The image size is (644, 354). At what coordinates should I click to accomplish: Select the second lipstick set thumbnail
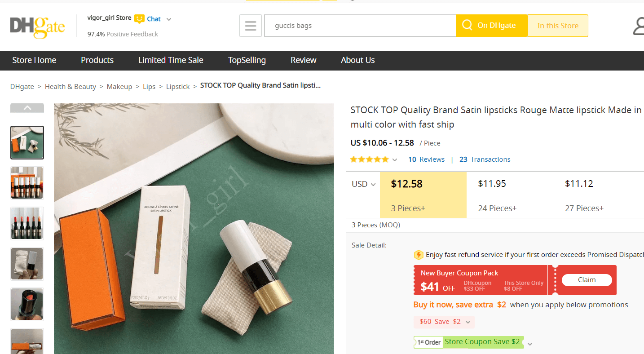coord(27,183)
